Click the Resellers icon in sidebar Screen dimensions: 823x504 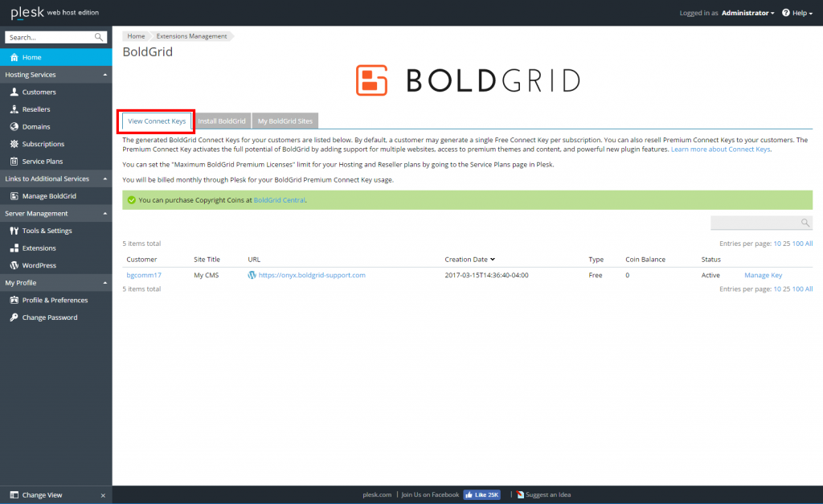(x=14, y=109)
